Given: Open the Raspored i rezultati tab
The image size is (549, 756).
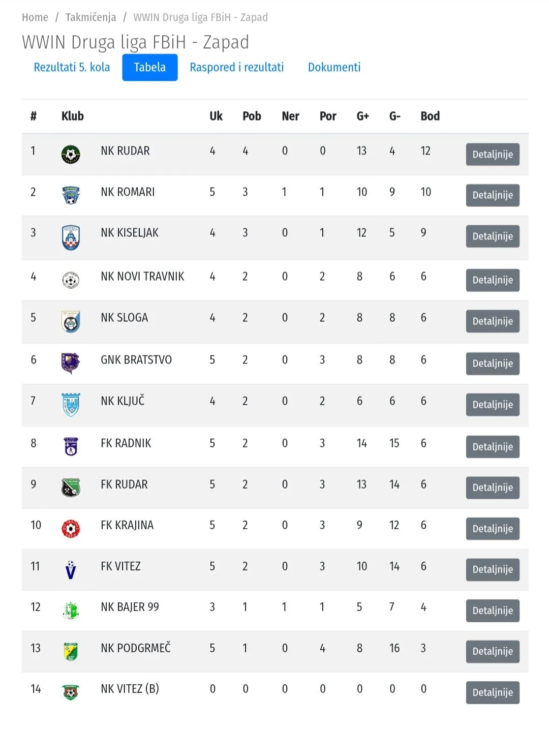Looking at the screenshot, I should tap(237, 67).
